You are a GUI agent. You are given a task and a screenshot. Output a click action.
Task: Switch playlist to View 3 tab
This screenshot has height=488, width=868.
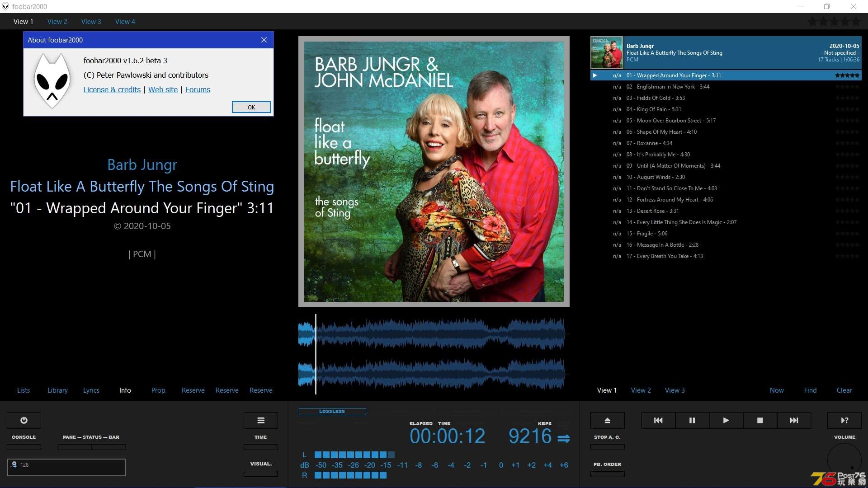(x=675, y=390)
